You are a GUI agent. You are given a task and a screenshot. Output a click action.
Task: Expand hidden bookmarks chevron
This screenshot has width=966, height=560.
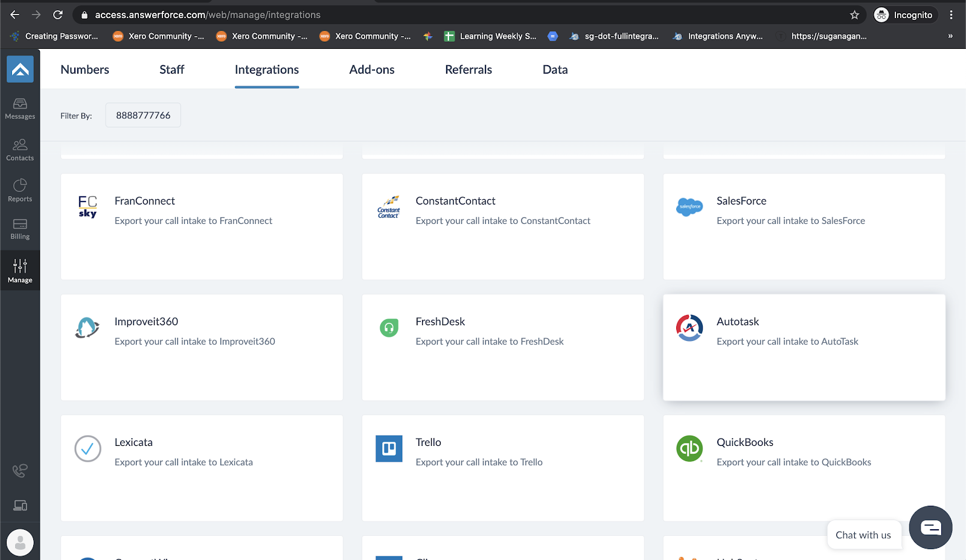tap(950, 36)
